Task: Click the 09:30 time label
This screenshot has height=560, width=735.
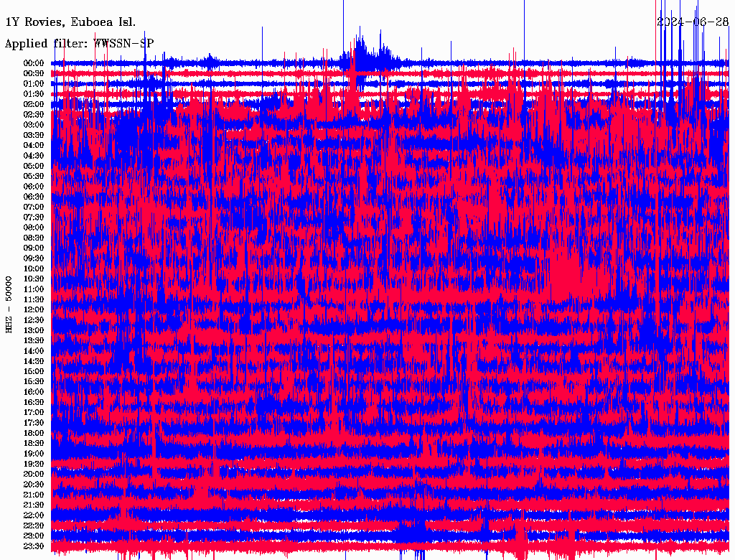Action: (34, 258)
